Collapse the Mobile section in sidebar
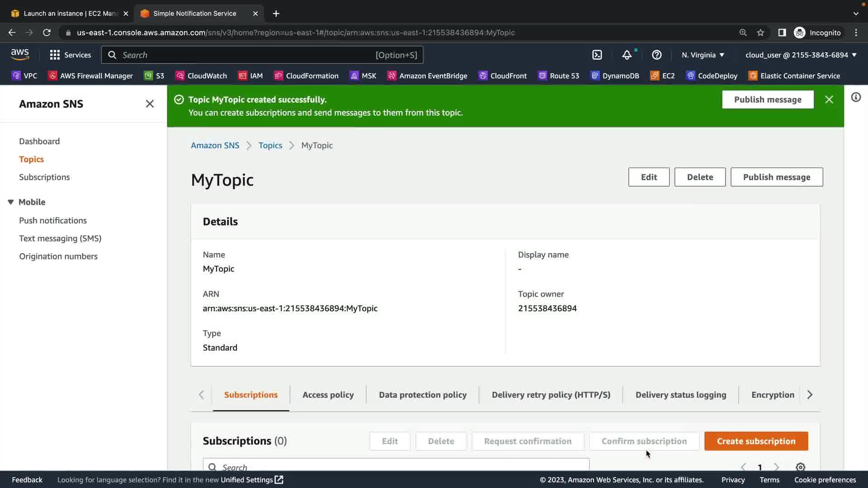This screenshot has height=488, width=868. click(x=11, y=202)
